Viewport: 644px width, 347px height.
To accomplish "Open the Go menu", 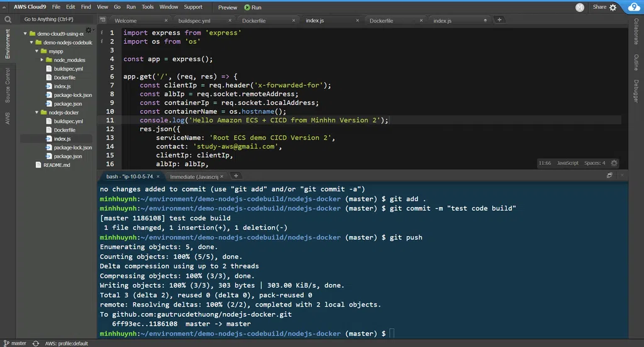I will pos(117,7).
